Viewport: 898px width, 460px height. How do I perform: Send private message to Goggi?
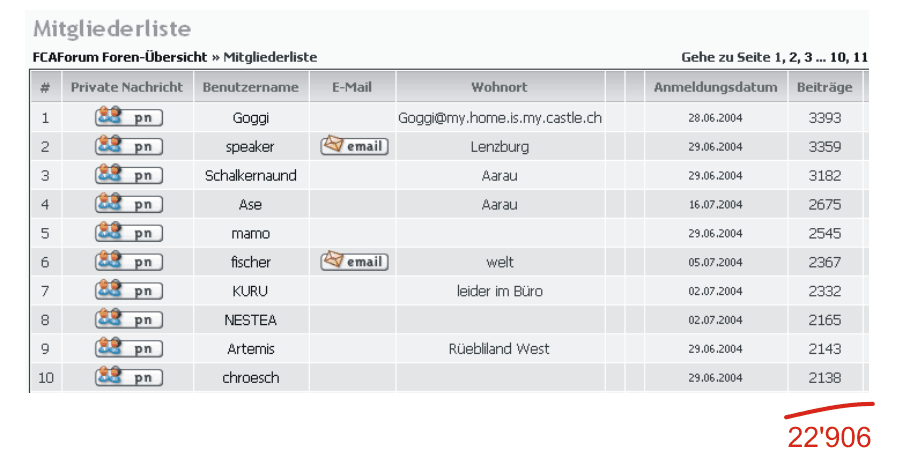point(129,117)
